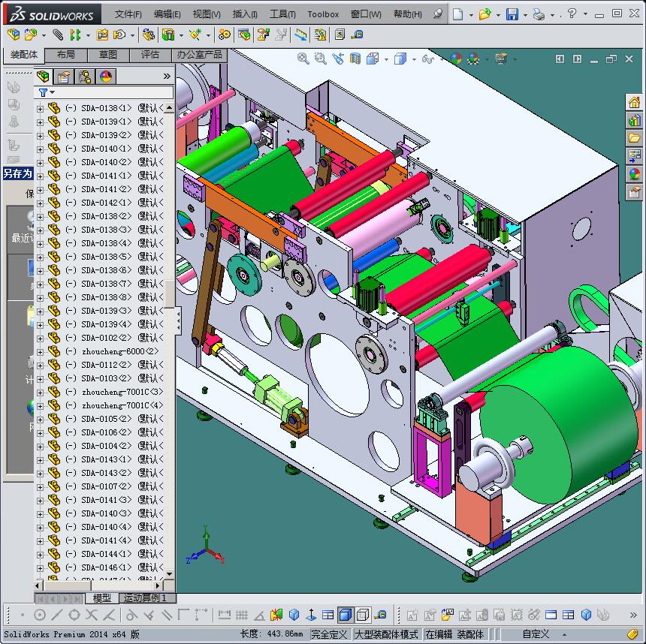Open the view orientation dropdown
Screen dimensions: 646x644
(386, 58)
